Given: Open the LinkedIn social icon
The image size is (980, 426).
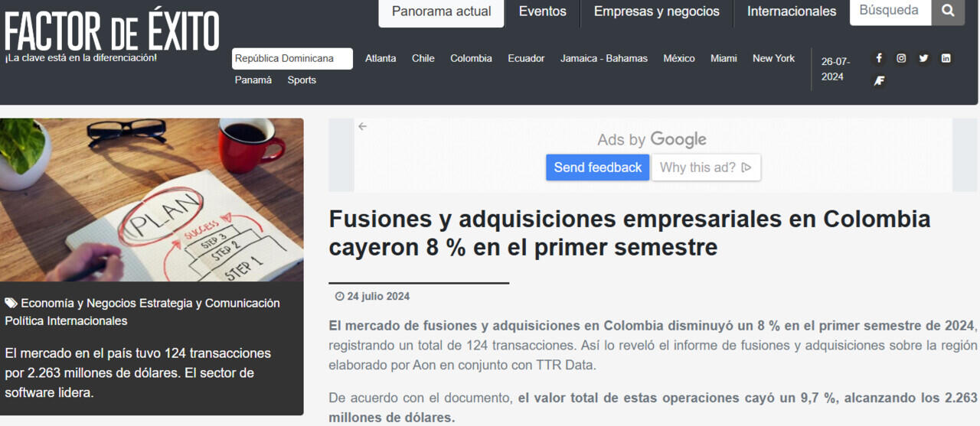Looking at the screenshot, I should click(946, 58).
